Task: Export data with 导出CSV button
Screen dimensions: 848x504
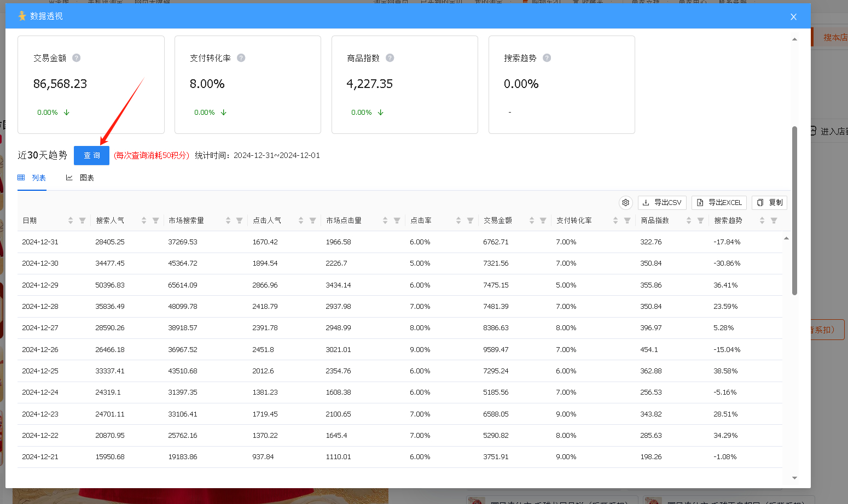Action: click(x=662, y=203)
